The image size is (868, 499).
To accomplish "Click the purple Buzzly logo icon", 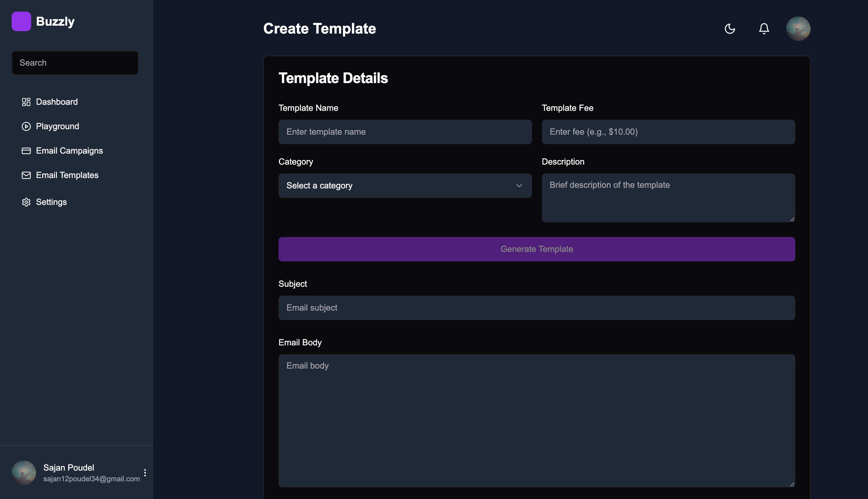I will coord(21,21).
